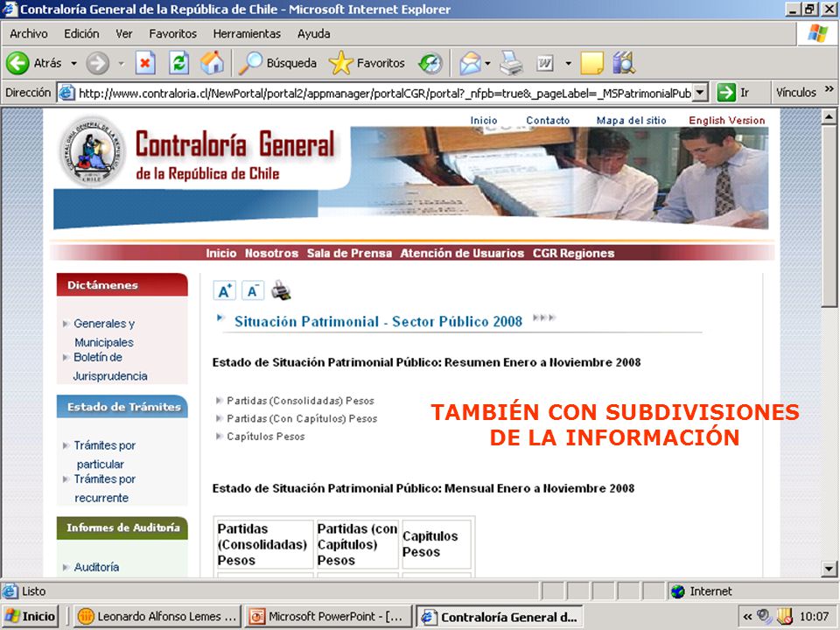840x630 pixels.
Task: Open Atención de Usuarios navigation tab
Action: pyautogui.click(x=462, y=254)
